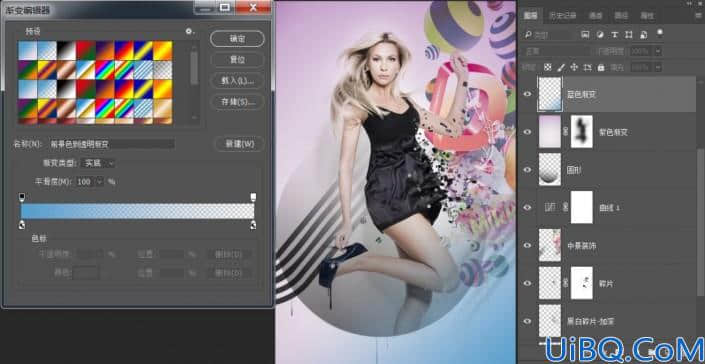Click the 确定 button

point(237,39)
